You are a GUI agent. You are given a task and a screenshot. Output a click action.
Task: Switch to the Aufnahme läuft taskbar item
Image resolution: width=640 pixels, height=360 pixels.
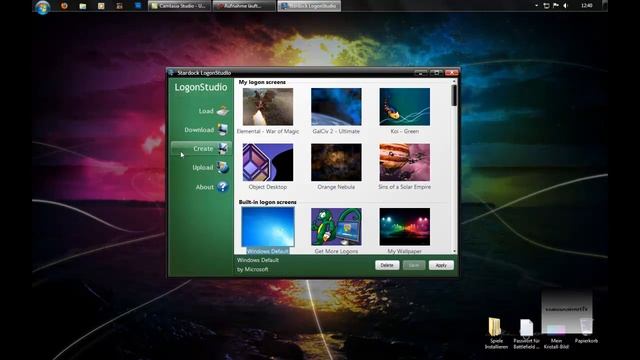244,6
